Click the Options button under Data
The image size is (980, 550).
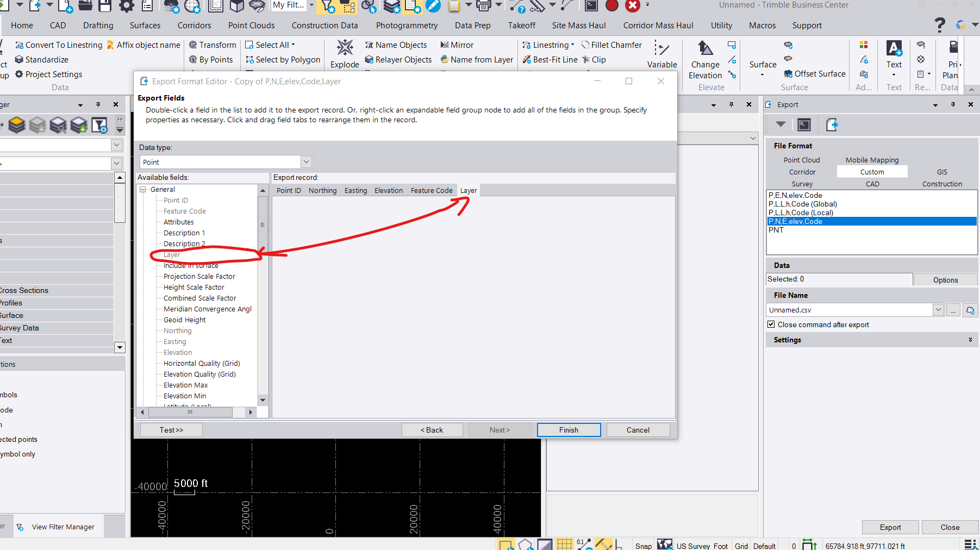coord(945,280)
